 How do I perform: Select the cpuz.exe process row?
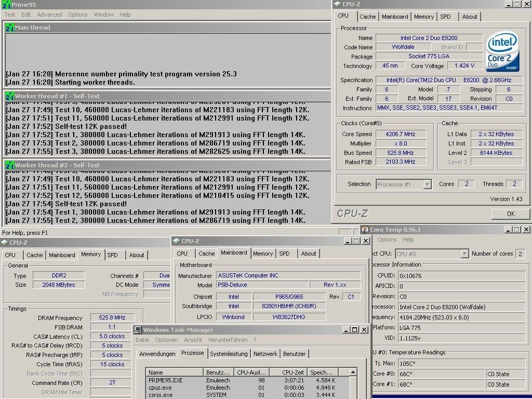247,388
